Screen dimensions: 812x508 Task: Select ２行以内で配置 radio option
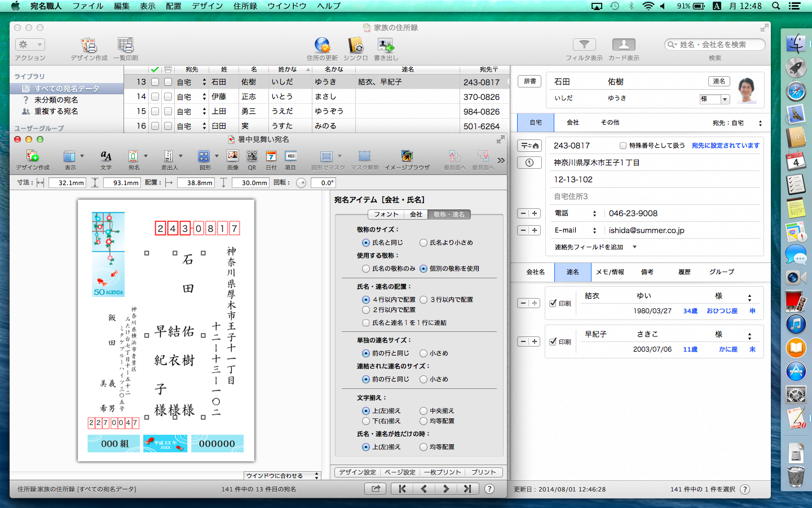pyautogui.click(x=366, y=310)
